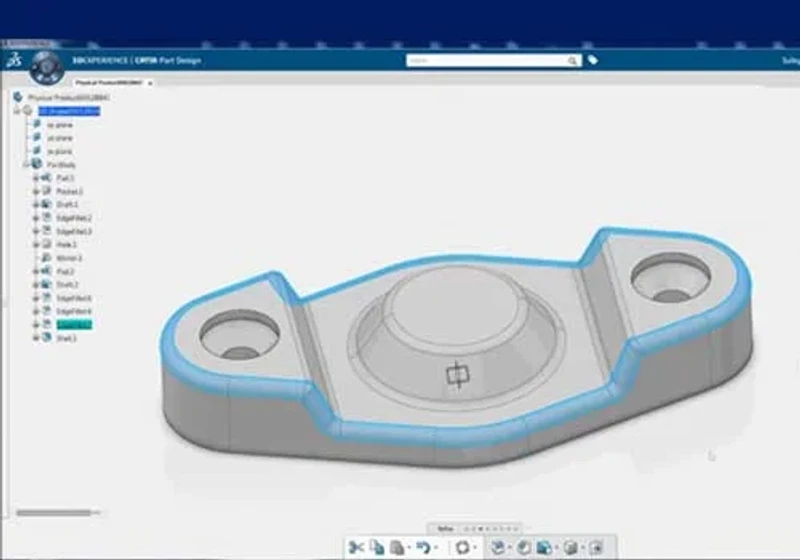Select the Refine action bar tab

pyautogui.click(x=445, y=528)
